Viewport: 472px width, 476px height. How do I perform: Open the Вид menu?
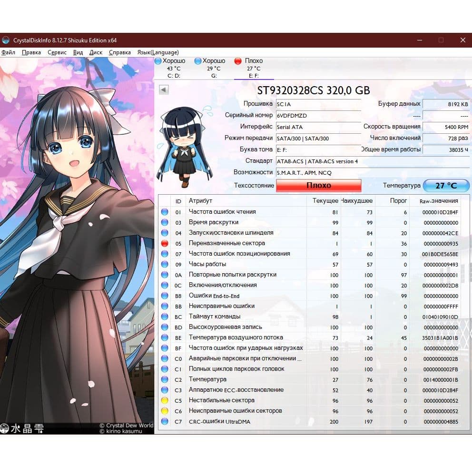78,52
